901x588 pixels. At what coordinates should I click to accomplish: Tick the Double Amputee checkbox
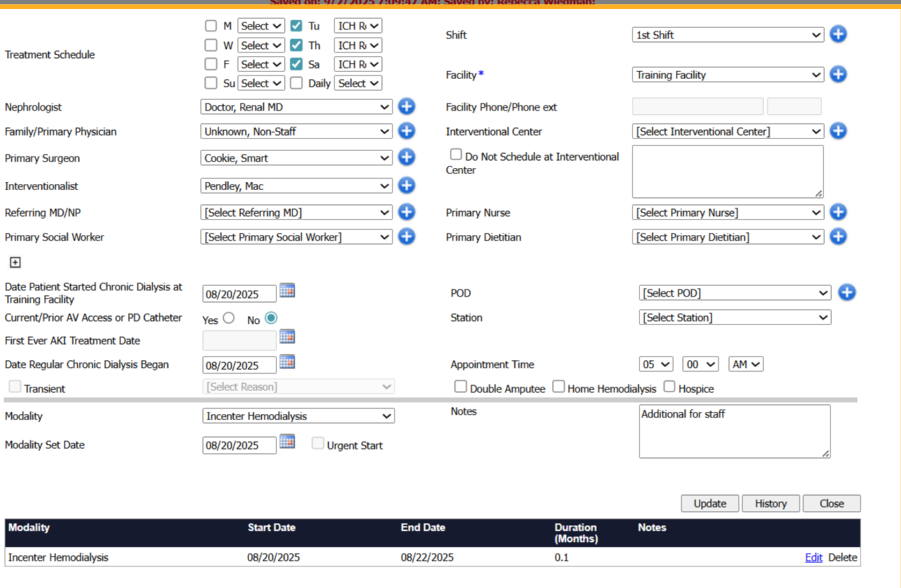461,387
